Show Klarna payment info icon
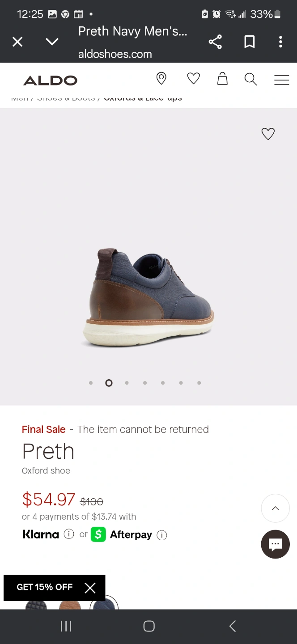Screen dimensions: 297x644 coord(68,534)
